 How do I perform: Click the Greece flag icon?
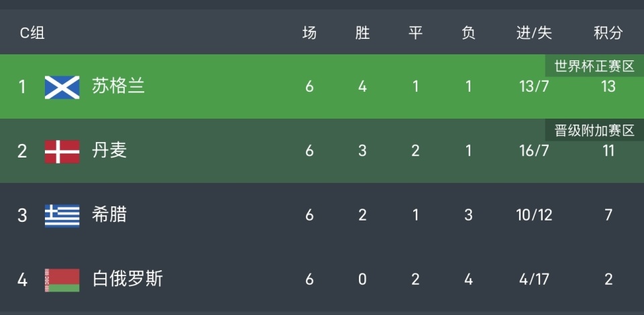(62, 215)
